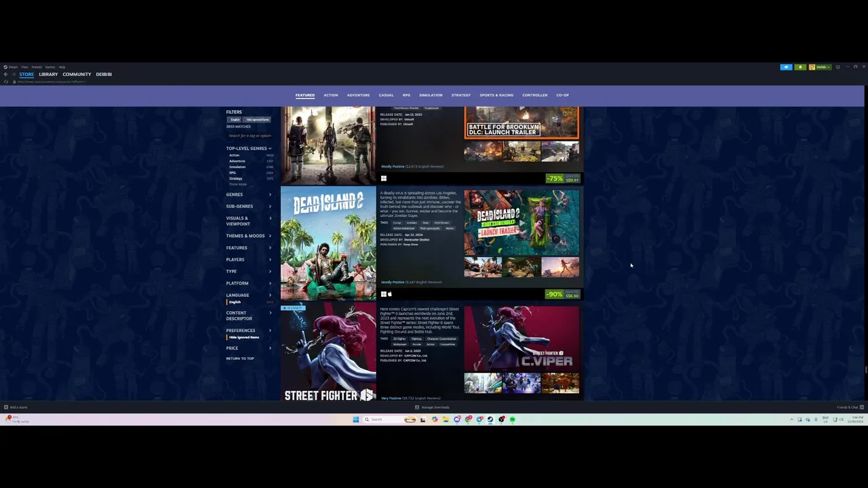Expand the FEATURES filter section

point(249,248)
